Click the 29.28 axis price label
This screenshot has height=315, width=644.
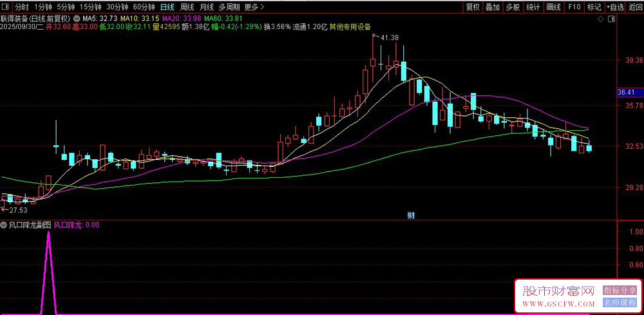pos(634,187)
